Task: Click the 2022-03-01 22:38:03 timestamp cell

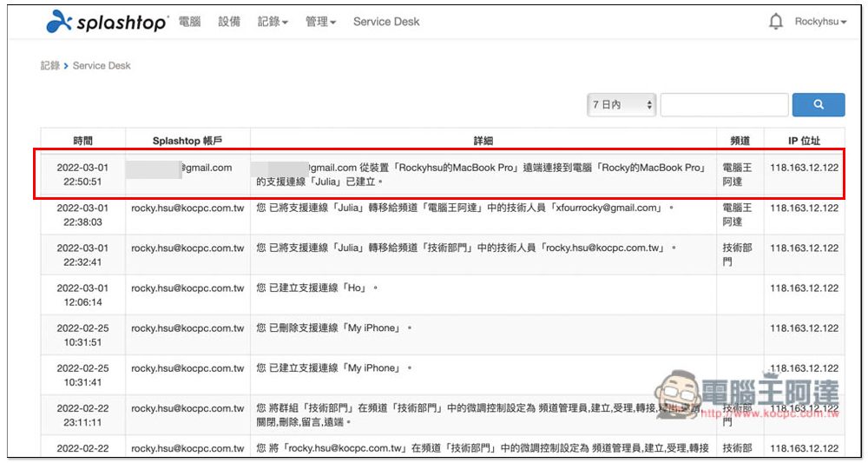Action: tap(82, 215)
